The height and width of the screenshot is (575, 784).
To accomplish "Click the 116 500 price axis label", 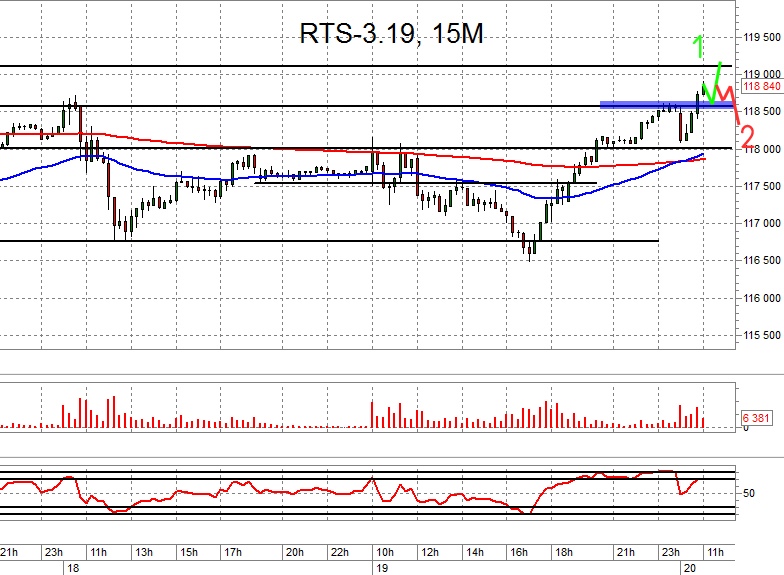I will 762,260.
